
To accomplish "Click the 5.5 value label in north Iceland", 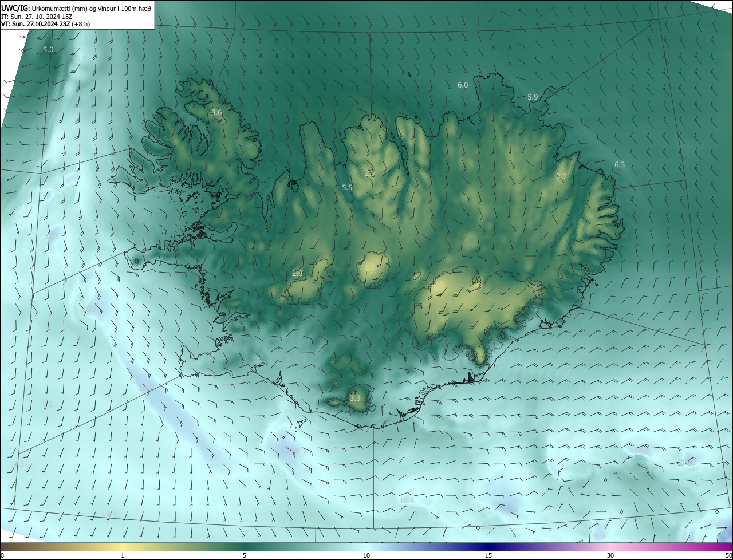I will click(347, 188).
